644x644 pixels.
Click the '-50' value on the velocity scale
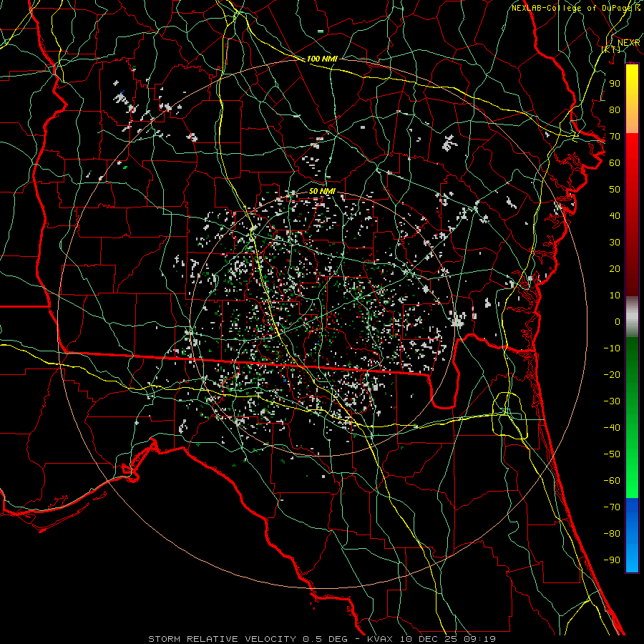pyautogui.click(x=612, y=454)
